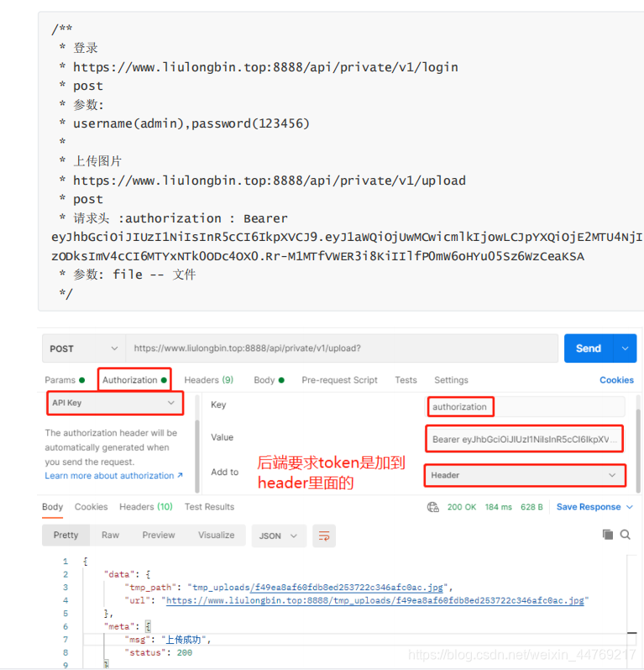Open the Pre-request Script tab
Image resolution: width=644 pixels, height=670 pixels.
tap(339, 379)
